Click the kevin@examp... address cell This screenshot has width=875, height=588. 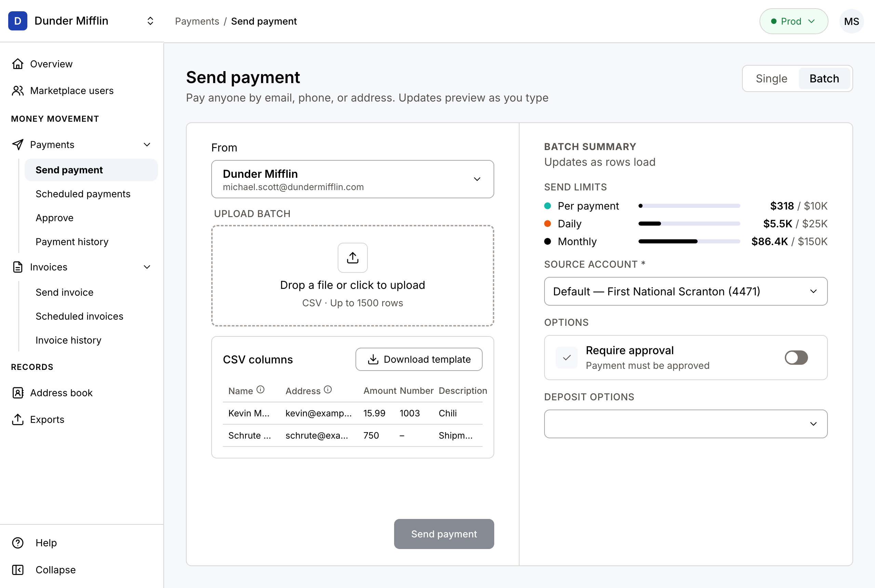coord(319,413)
